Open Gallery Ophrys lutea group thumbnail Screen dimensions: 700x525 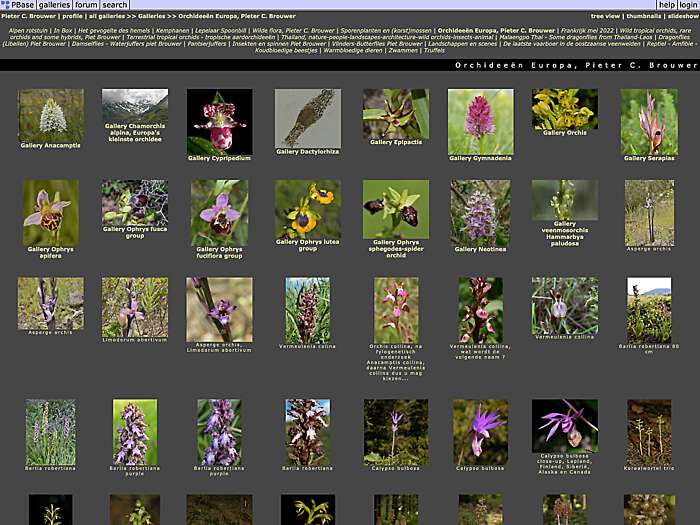click(x=308, y=209)
